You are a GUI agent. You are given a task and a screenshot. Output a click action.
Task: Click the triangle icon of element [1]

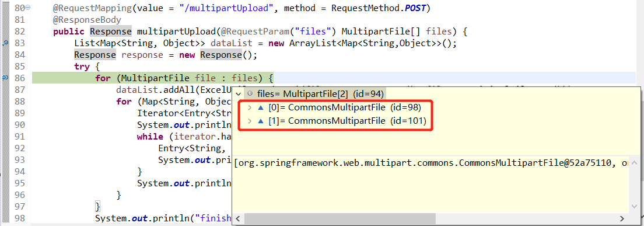[x=260, y=121]
